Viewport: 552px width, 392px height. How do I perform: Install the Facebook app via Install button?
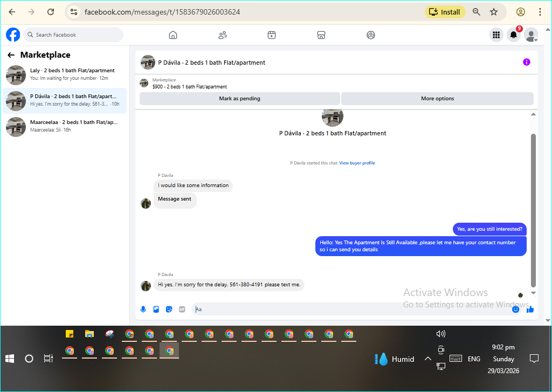pos(445,12)
